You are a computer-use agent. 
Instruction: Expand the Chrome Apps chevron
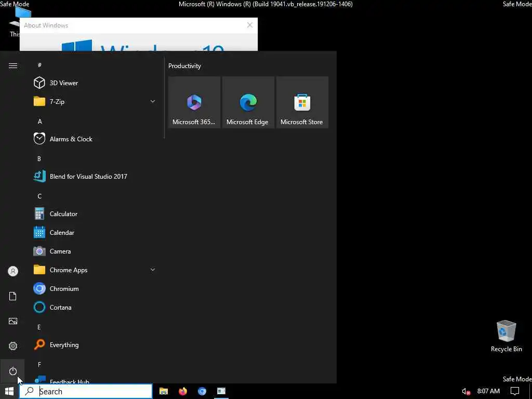point(153,270)
